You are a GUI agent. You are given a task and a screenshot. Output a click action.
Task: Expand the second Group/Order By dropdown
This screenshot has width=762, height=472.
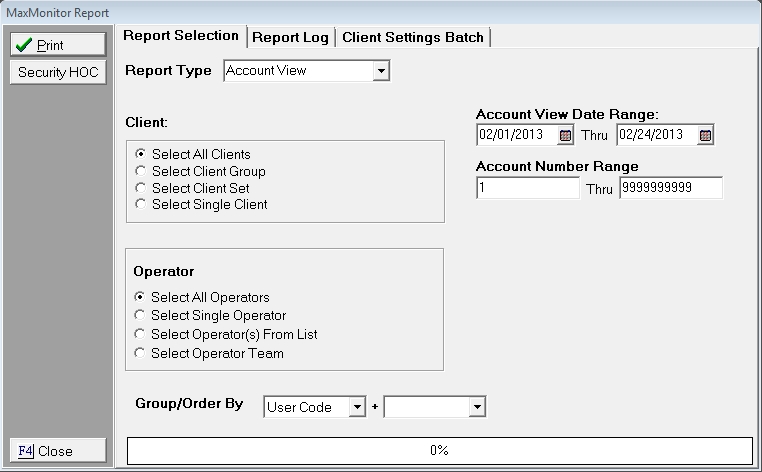click(x=477, y=407)
